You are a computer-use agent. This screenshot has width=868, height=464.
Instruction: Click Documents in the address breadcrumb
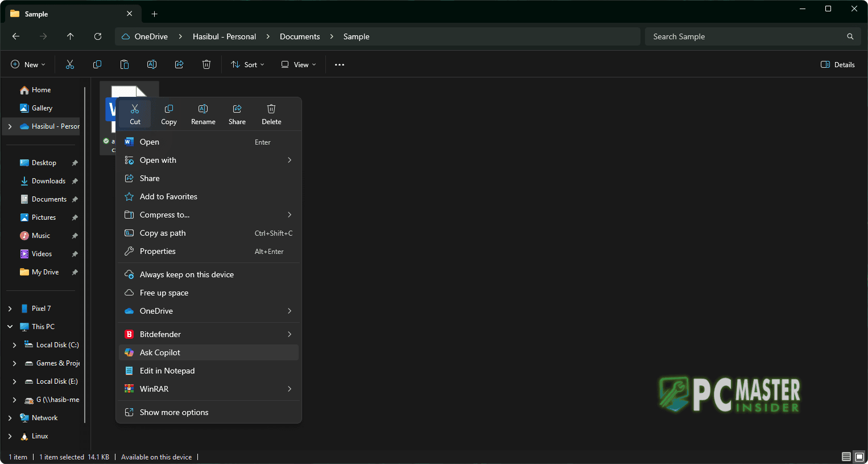(x=300, y=36)
